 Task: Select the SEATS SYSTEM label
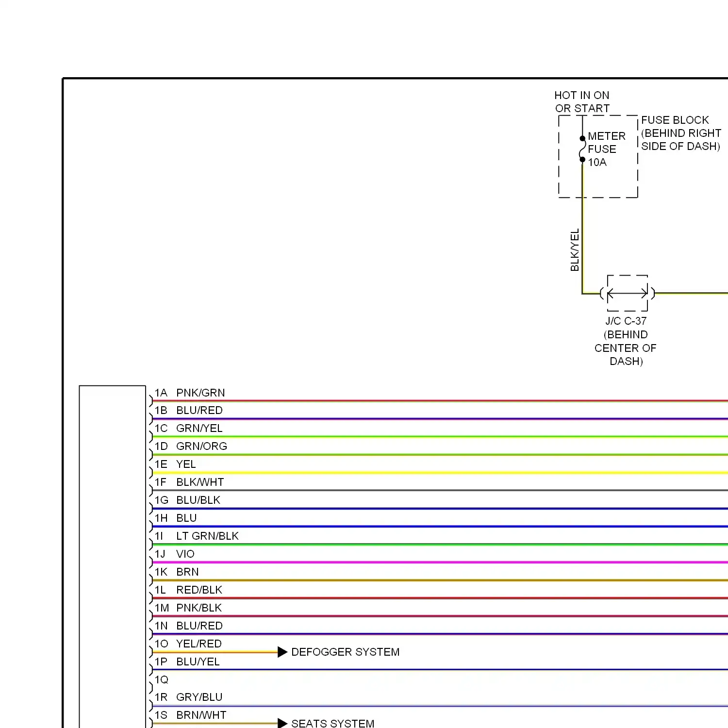[x=332, y=723]
